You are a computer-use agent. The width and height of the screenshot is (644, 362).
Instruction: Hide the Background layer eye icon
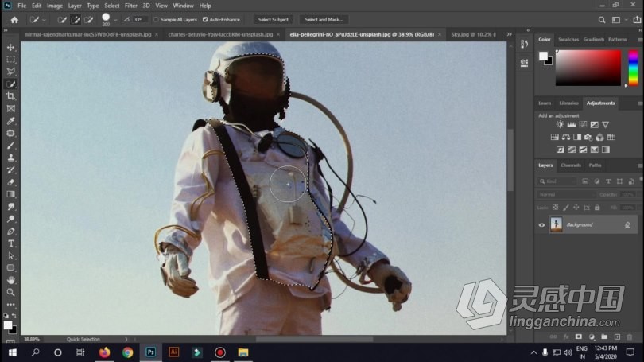(x=541, y=225)
